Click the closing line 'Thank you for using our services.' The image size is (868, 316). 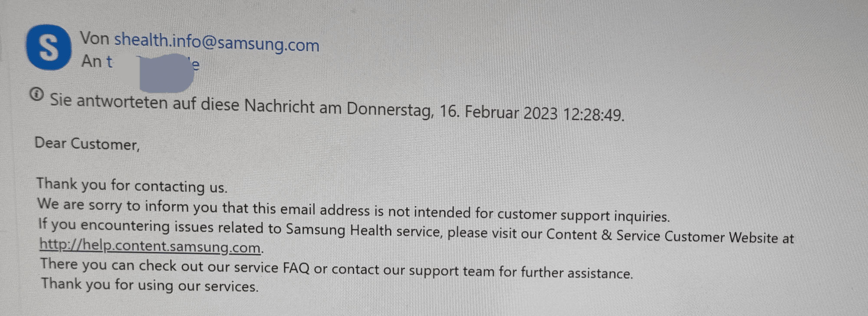(x=150, y=285)
